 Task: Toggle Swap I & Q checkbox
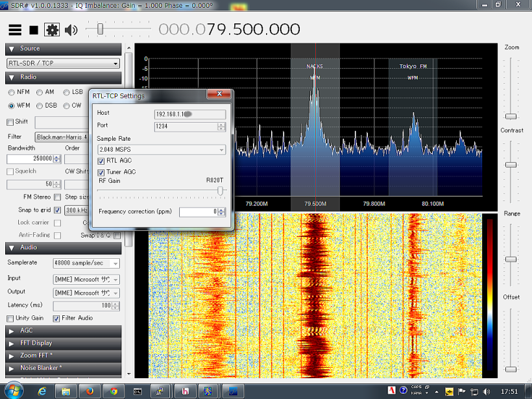pos(117,236)
